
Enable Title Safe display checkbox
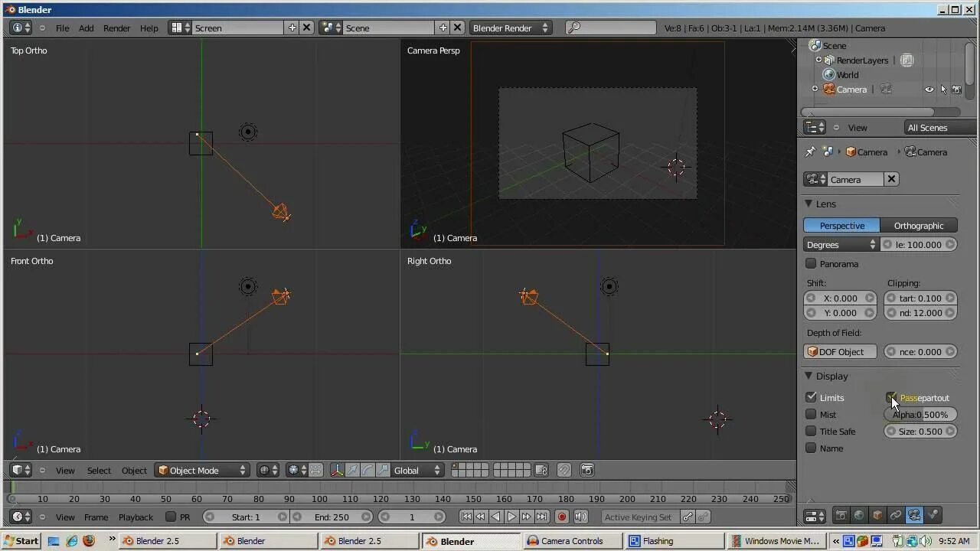811,431
